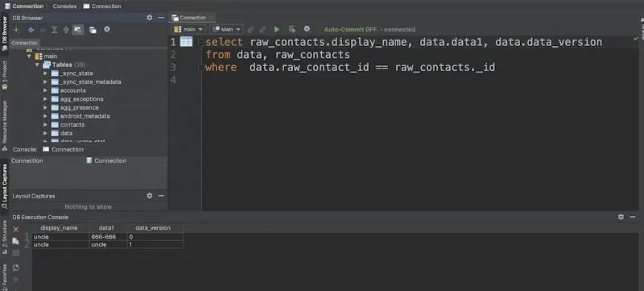
Task: Open the Structure side tab
Action: (x=5, y=237)
